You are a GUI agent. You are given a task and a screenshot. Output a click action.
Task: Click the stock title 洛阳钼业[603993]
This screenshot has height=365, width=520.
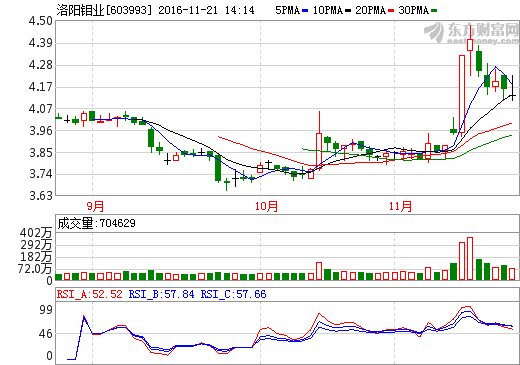104,10
